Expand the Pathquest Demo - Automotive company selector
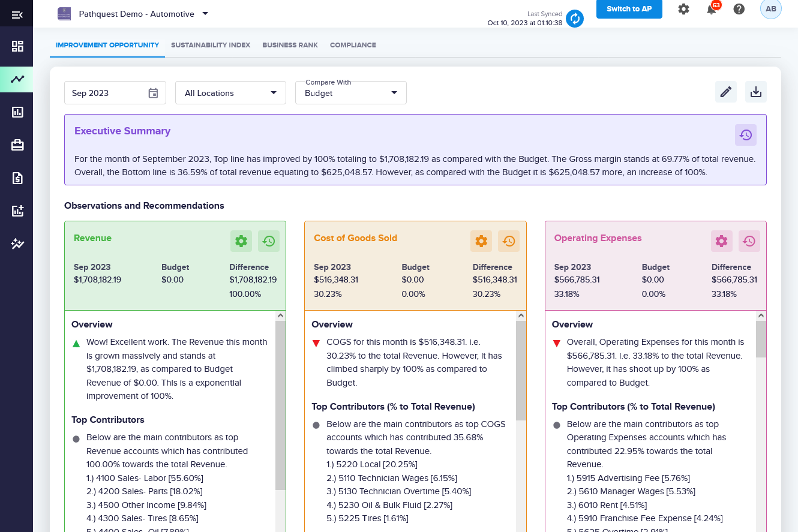Image resolution: width=798 pixels, height=532 pixels. 204,14
